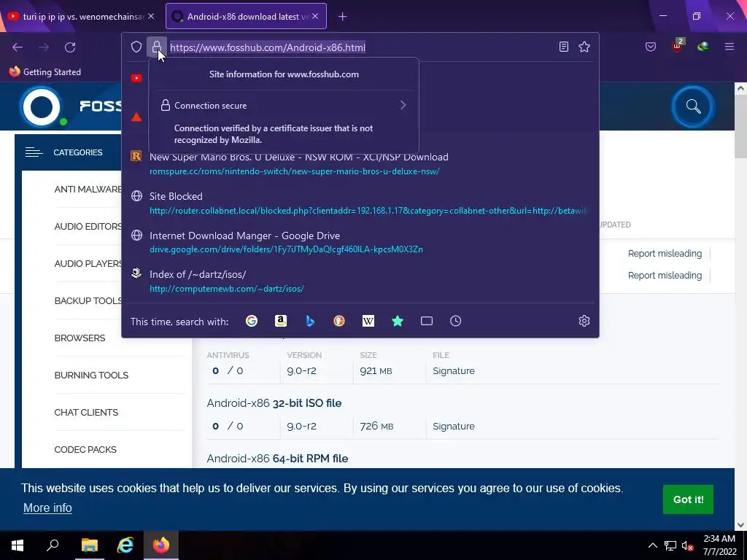Search this time with Bing
This screenshot has width=747, height=560.
tap(310, 321)
